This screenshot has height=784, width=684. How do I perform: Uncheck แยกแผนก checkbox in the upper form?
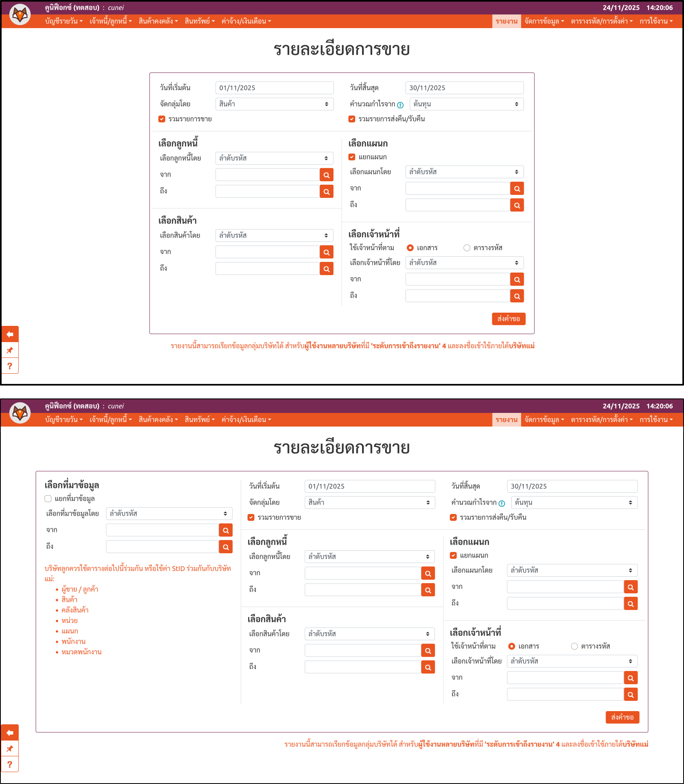click(352, 157)
